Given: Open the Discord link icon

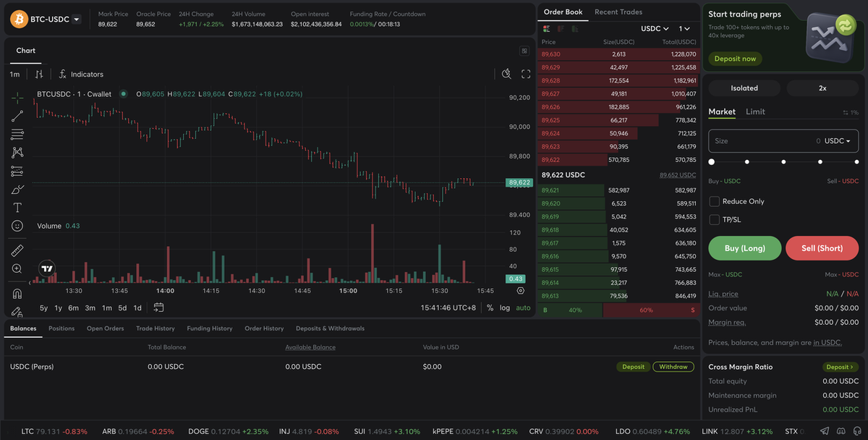Looking at the screenshot, I should pyautogui.click(x=842, y=431).
